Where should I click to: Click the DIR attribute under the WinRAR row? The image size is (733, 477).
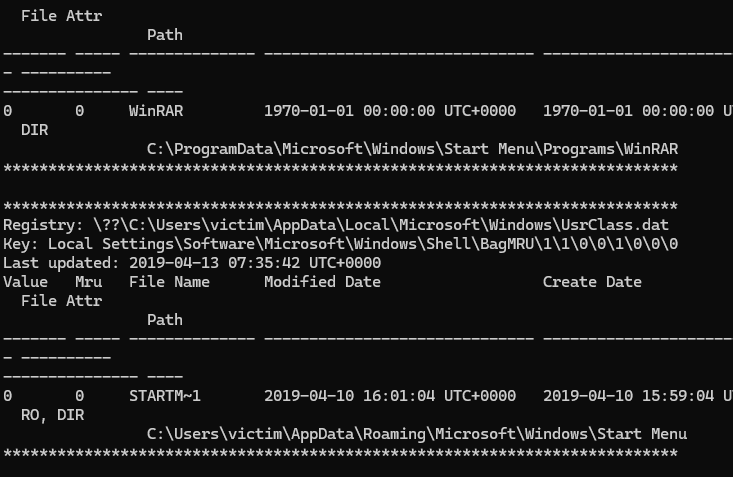point(34,130)
